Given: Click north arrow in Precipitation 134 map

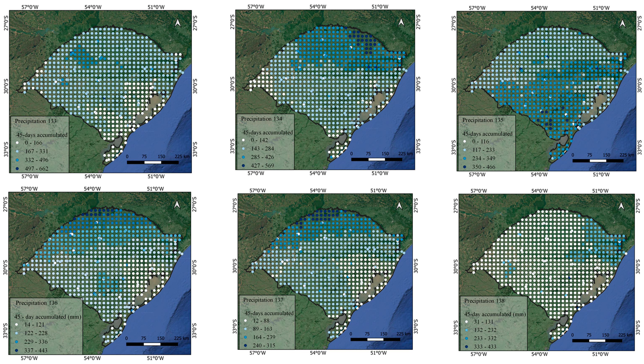Looking at the screenshot, I should pyautogui.click(x=401, y=22).
